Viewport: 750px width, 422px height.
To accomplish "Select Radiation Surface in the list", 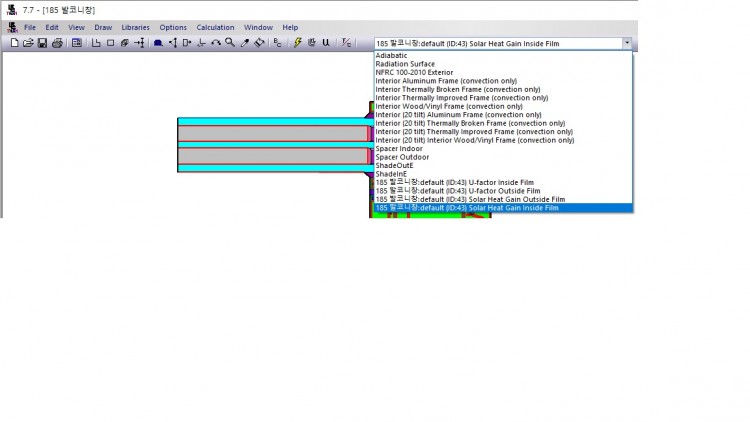I will 405,64.
